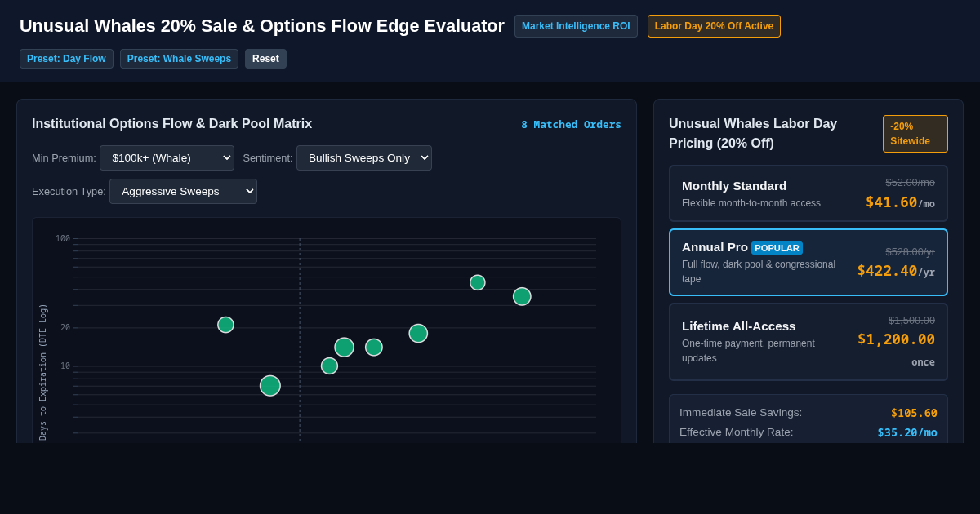Image resolution: width=980 pixels, height=514 pixels.
Task: Click the struck-through $52.00/mo price
Action: (x=910, y=183)
